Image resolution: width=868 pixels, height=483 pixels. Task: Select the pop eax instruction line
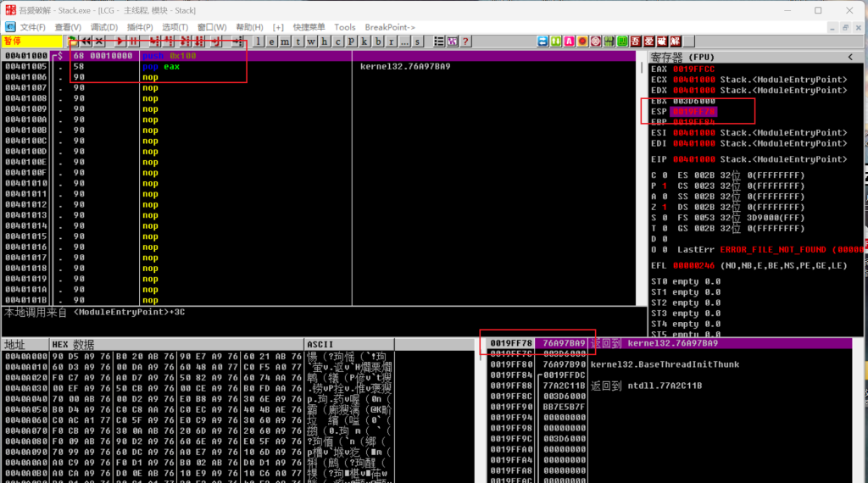(x=161, y=66)
